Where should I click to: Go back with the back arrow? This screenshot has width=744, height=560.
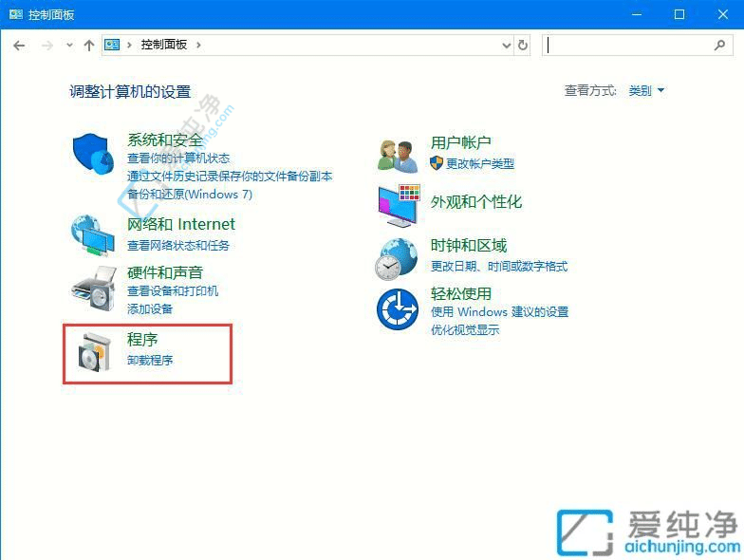pyautogui.click(x=19, y=46)
